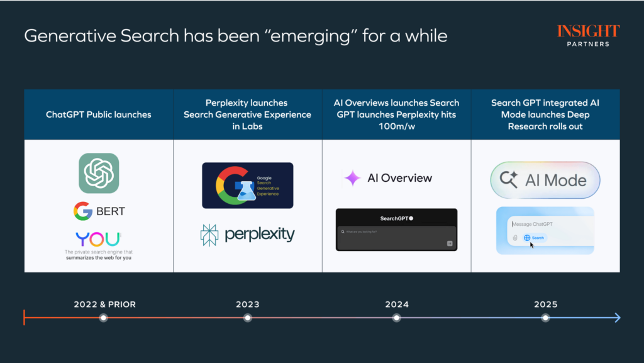The height and width of the screenshot is (363, 644).
Task: Click the YOU search engine logo
Action: [x=98, y=239]
